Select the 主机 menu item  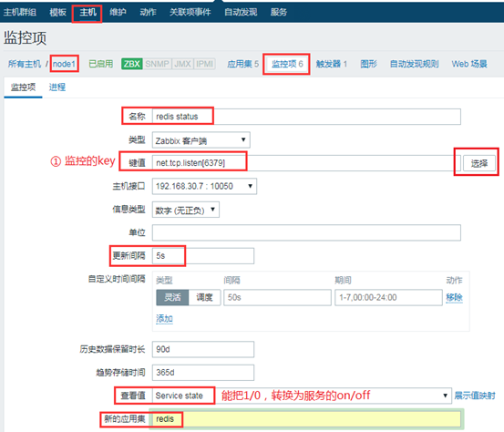tap(87, 12)
